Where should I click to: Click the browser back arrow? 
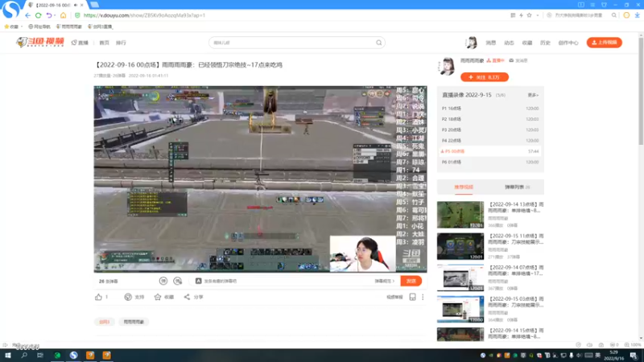pos(27,15)
